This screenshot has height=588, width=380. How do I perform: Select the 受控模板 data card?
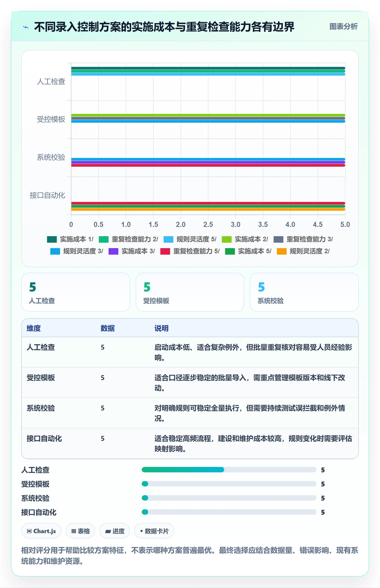click(x=190, y=292)
